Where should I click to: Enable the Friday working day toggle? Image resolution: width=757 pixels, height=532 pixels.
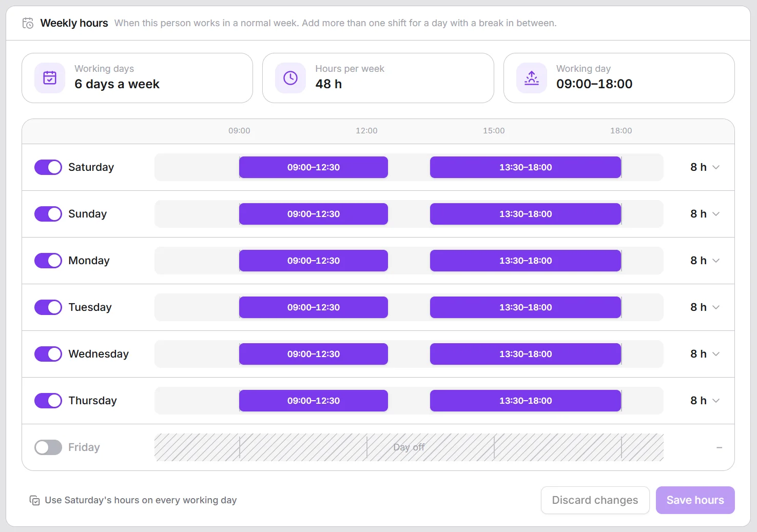pyautogui.click(x=48, y=447)
